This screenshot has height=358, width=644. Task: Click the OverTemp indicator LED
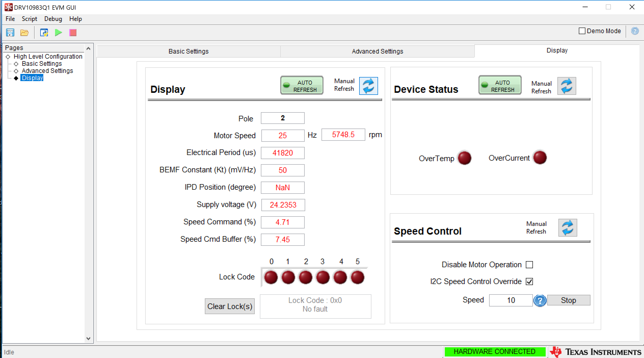(464, 158)
